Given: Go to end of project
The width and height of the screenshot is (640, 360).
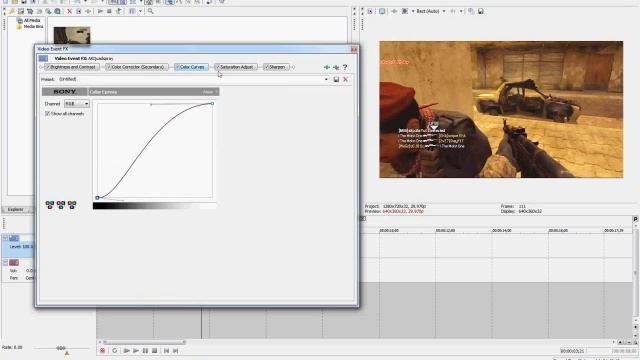Looking at the screenshot, I should click(176, 351).
